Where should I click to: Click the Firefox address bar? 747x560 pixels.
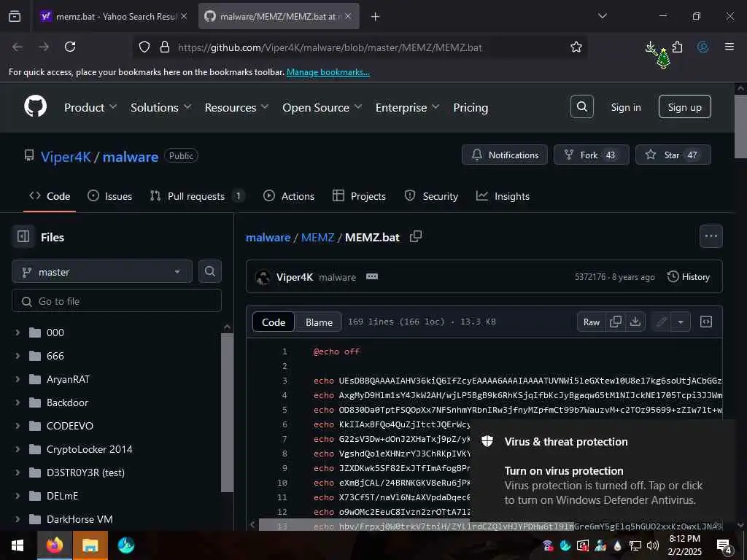(x=360, y=47)
